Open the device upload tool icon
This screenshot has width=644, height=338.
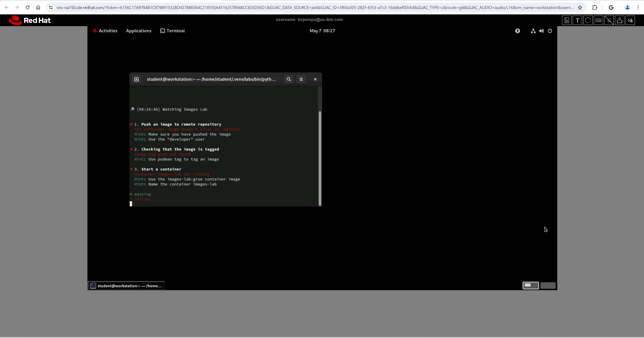[x=620, y=20]
